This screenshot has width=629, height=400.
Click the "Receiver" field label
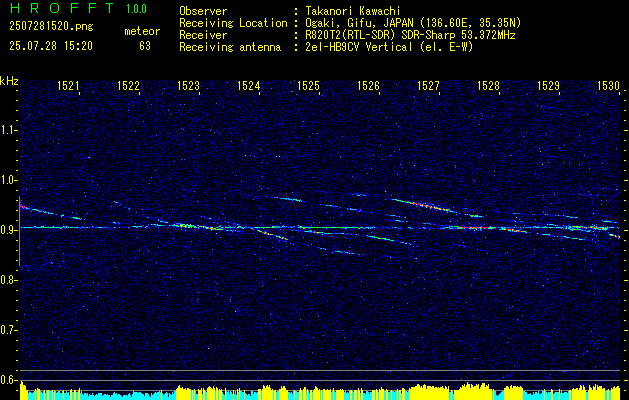point(203,35)
